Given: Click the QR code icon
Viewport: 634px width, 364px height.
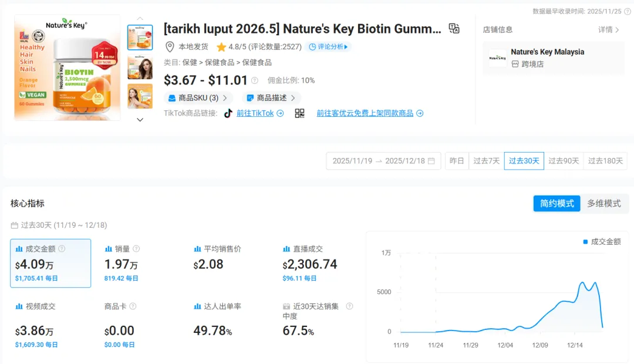Looking at the screenshot, I should tap(299, 113).
